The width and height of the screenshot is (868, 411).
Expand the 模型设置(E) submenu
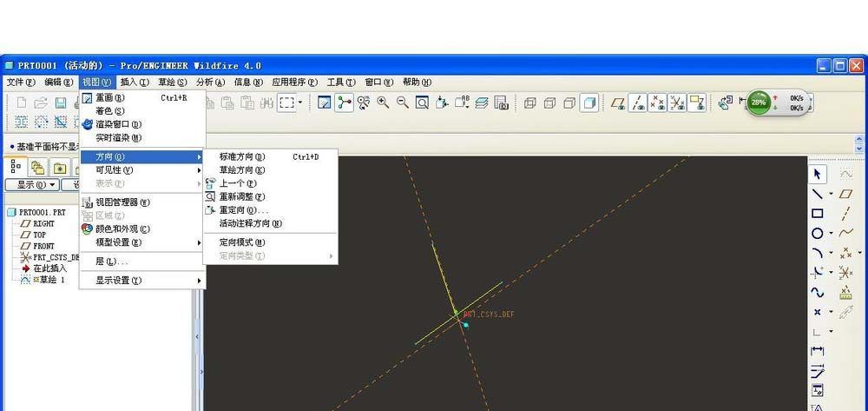click(x=143, y=242)
